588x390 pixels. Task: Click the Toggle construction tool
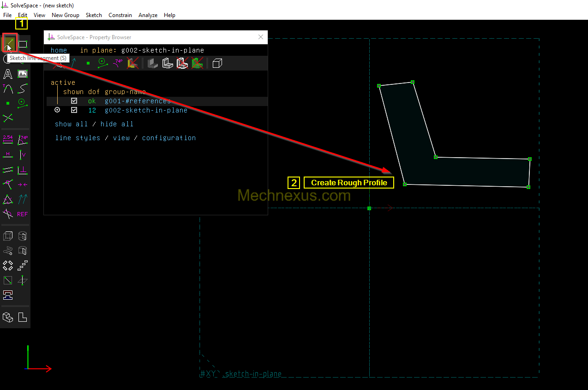(x=23, y=103)
